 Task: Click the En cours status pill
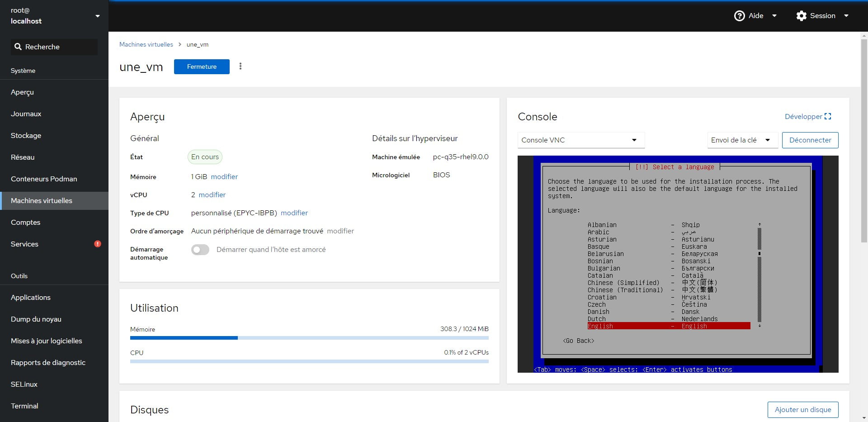pyautogui.click(x=205, y=157)
